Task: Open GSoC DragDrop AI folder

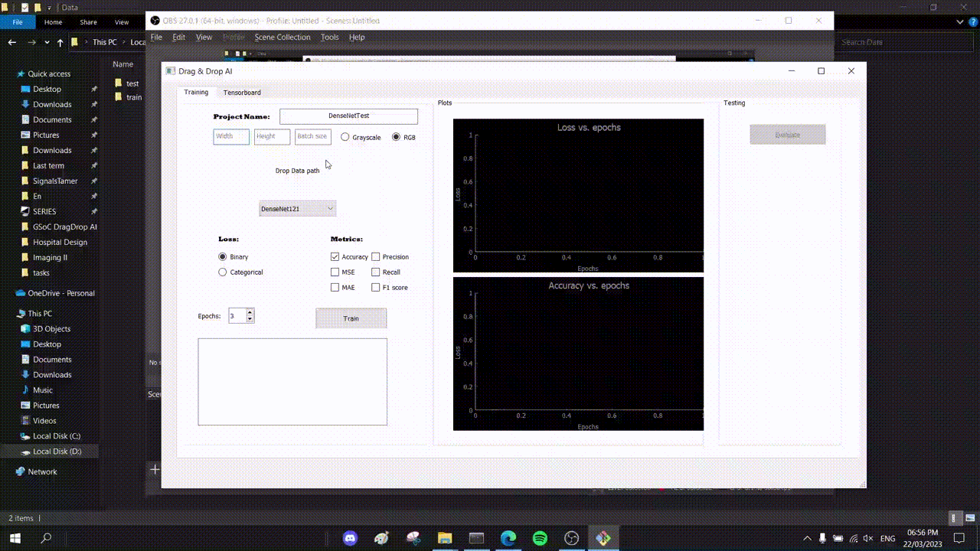Action: point(64,227)
